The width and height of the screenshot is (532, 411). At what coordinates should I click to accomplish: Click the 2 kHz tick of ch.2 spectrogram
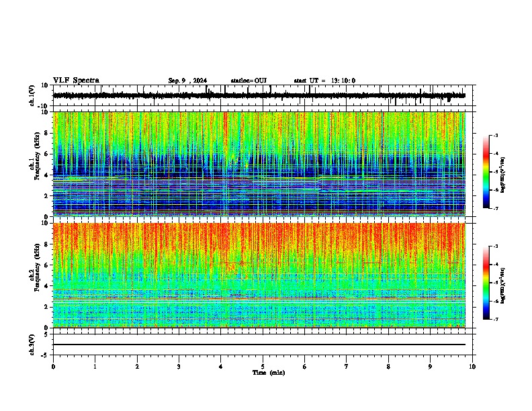tap(46, 307)
